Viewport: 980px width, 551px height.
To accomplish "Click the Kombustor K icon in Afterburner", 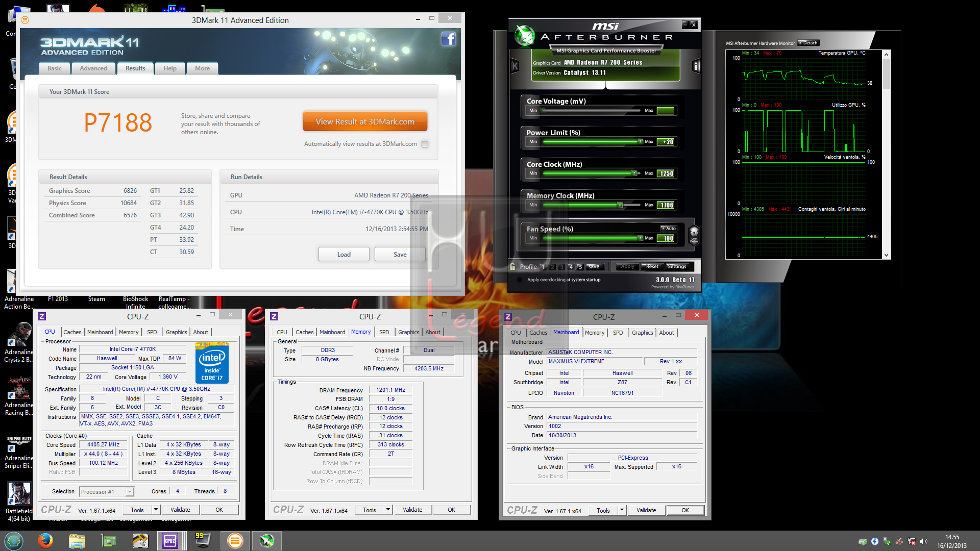I will 514,66.
